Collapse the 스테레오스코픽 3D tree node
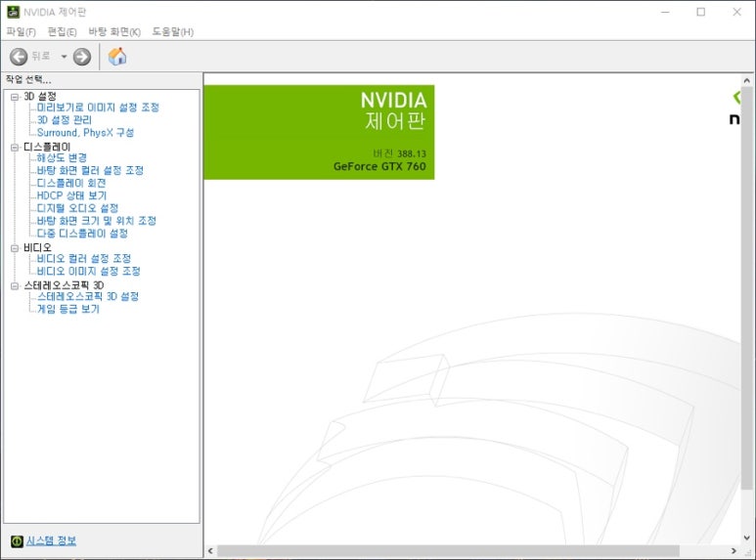 (15, 285)
